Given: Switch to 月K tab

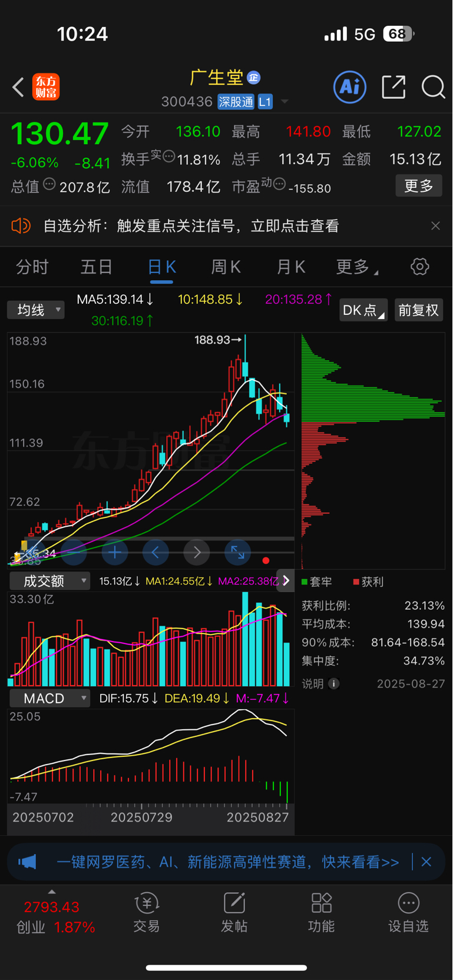Looking at the screenshot, I should pyautogui.click(x=291, y=267).
